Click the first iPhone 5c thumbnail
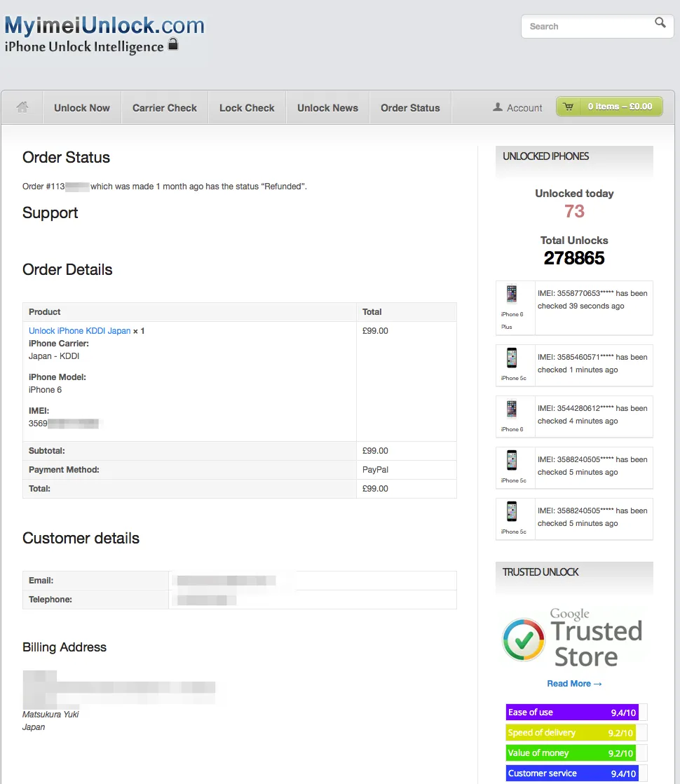 (512, 358)
